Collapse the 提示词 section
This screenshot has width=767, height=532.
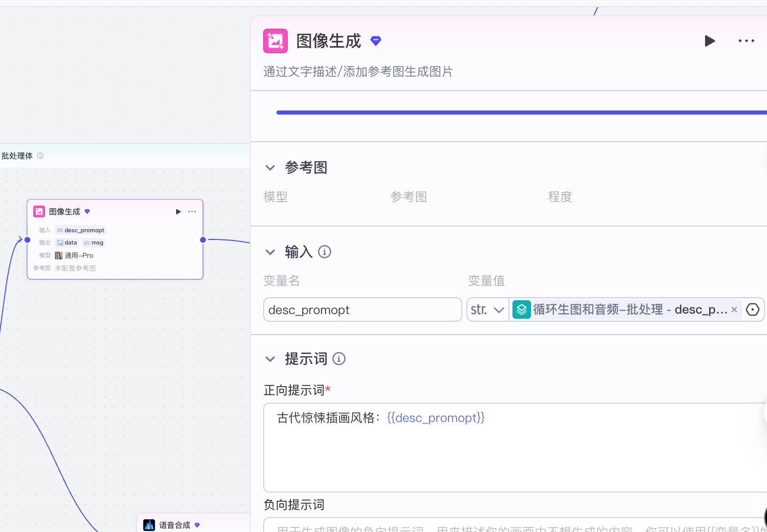point(270,359)
